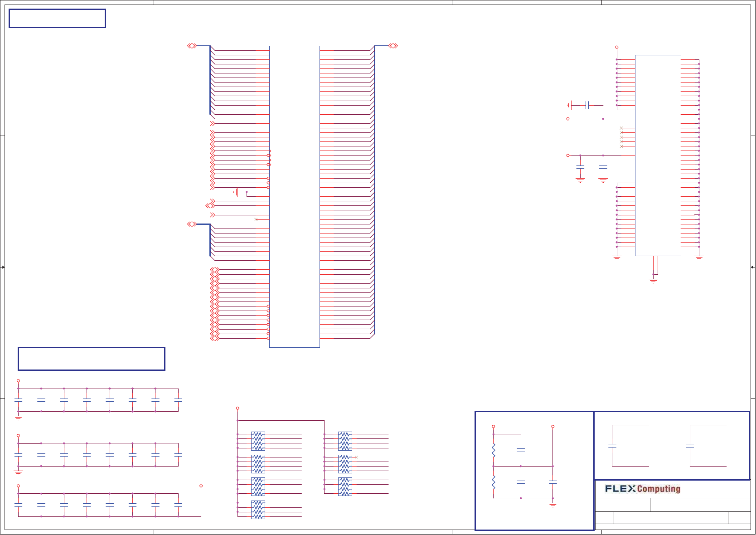Select the power terminal above the resistor networks
The image size is (756, 535).
[237, 409]
